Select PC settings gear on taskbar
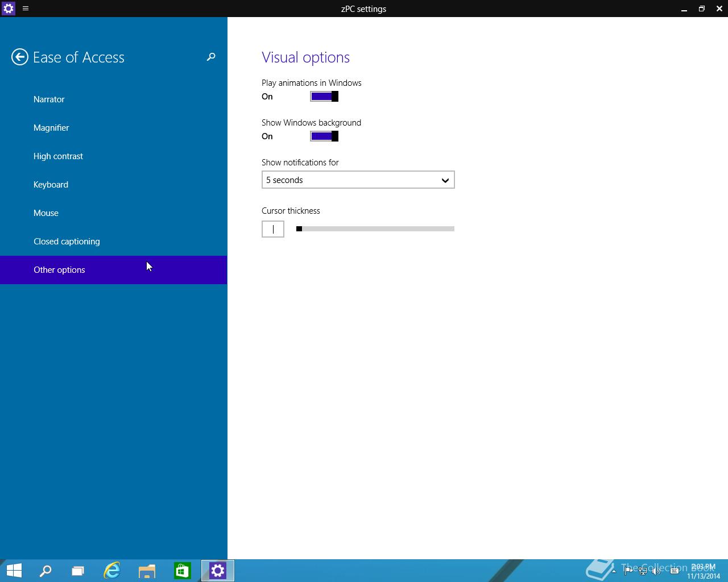 coord(218,571)
